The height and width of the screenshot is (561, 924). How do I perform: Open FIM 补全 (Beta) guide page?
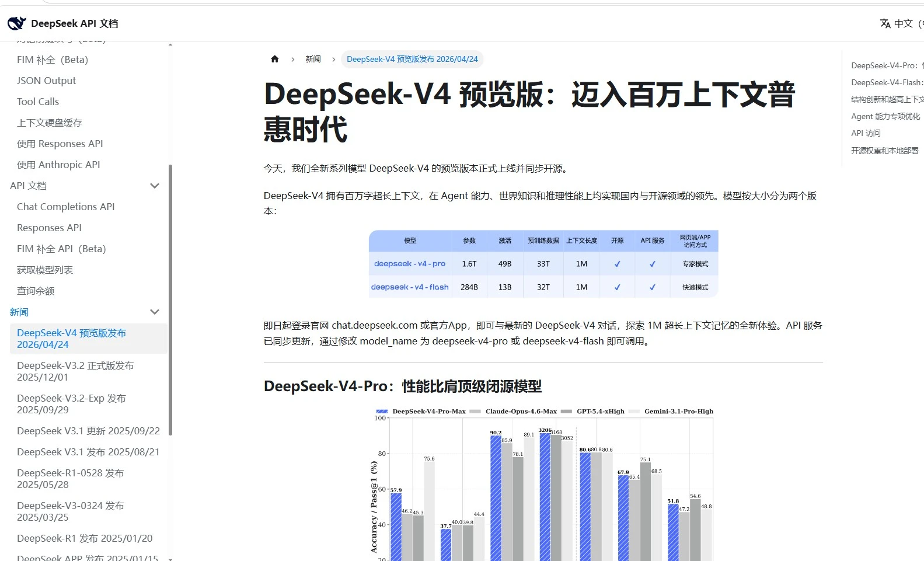pos(53,60)
